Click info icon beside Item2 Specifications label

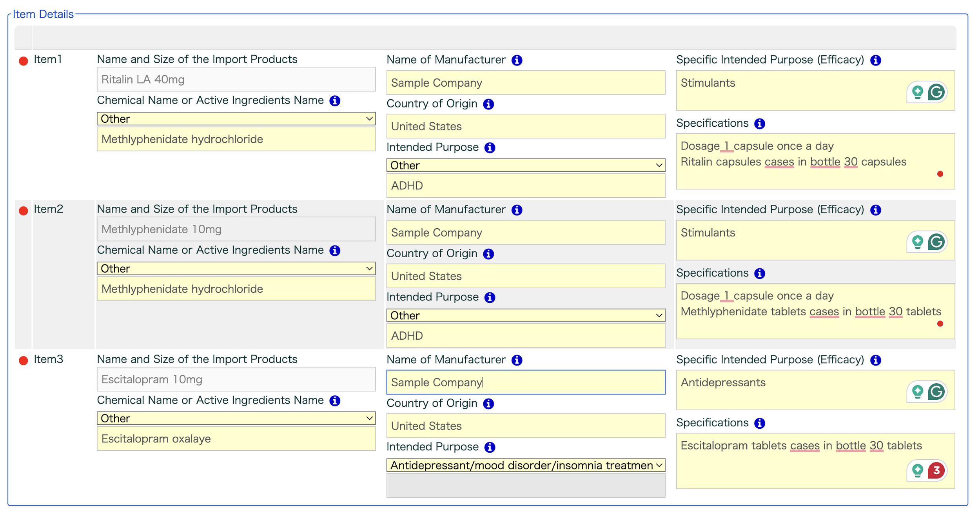click(x=759, y=273)
